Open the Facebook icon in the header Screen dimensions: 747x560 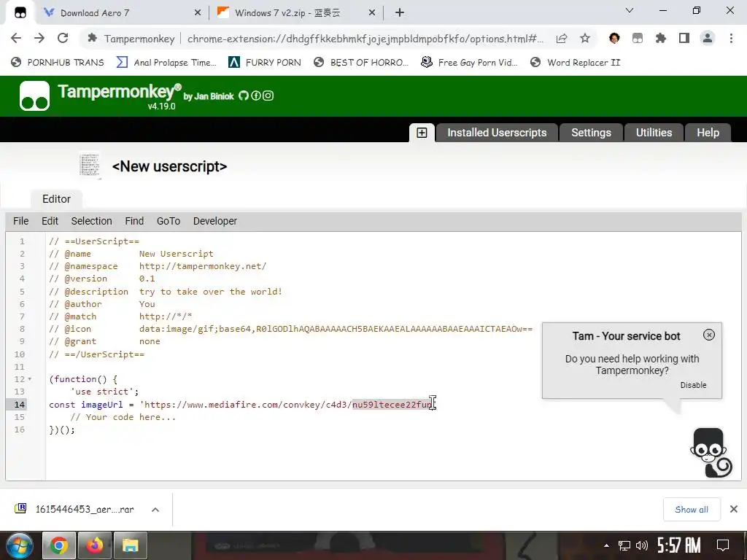(256, 96)
